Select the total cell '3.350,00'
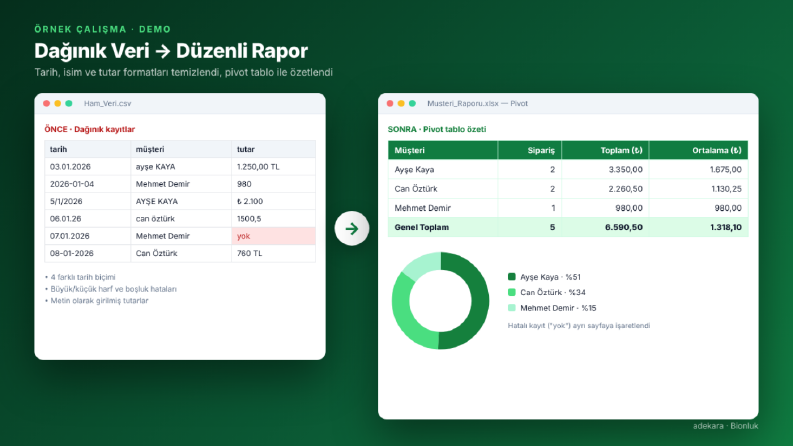This screenshot has width=793, height=446. (605, 169)
